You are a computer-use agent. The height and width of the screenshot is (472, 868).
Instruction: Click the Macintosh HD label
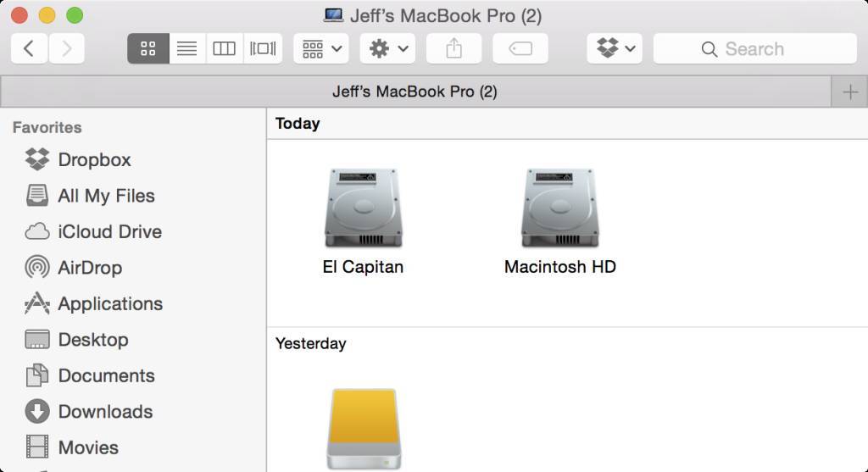559,267
